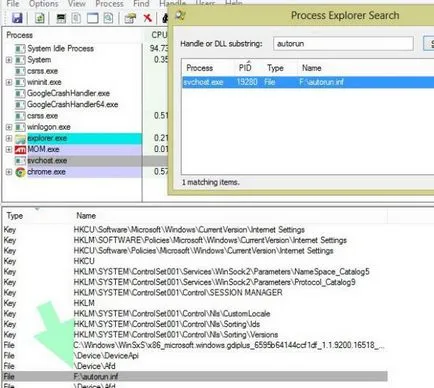Click the icon of the first csrss.exe
Image resolution: width=434 pixels, height=388 pixels.
coord(20,71)
